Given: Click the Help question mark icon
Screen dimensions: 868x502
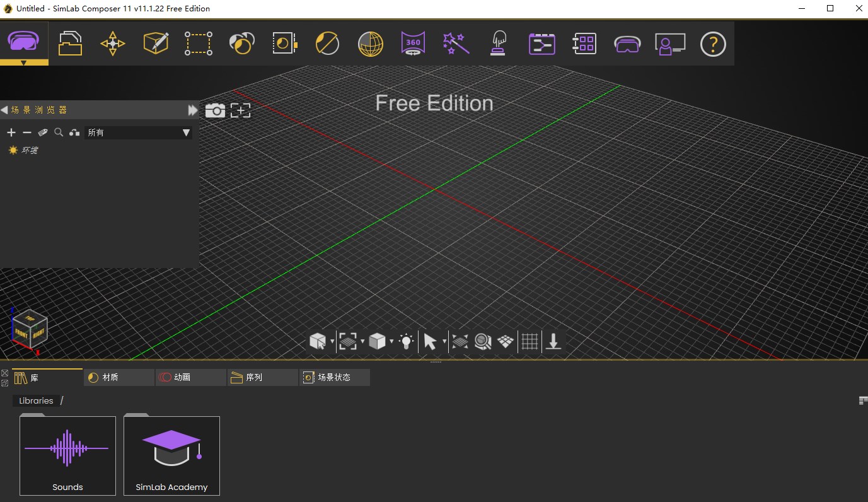Looking at the screenshot, I should (x=712, y=43).
